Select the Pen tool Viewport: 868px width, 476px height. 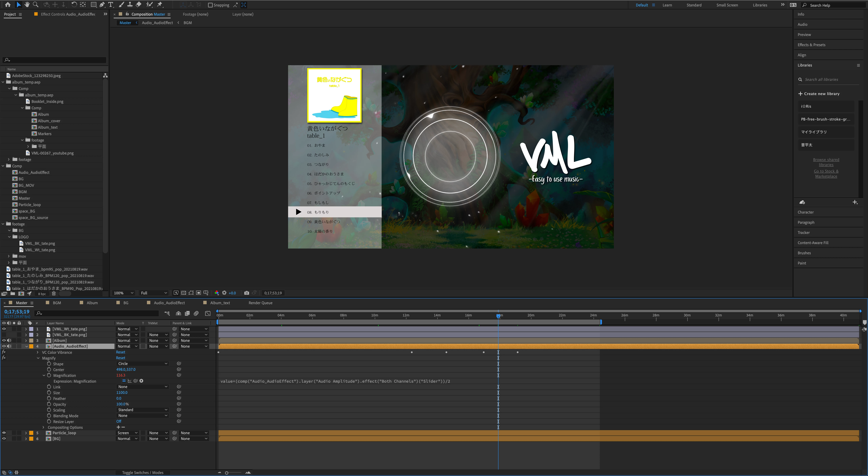coord(102,5)
